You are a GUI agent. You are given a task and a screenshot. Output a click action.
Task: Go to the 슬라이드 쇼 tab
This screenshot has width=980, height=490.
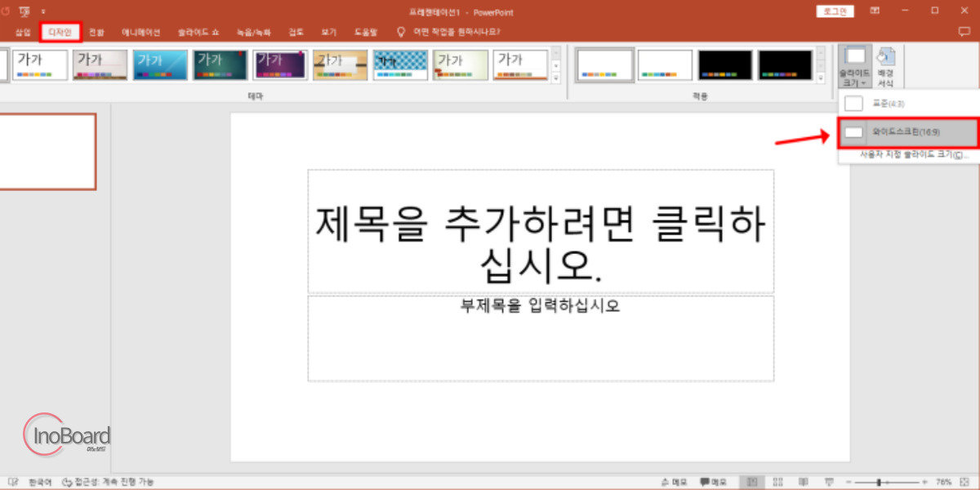198,33
